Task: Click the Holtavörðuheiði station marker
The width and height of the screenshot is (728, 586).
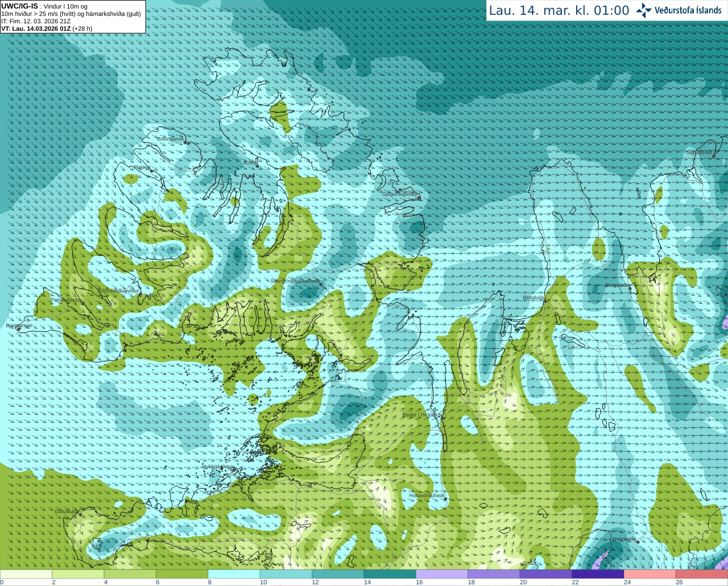Action: 446,500
